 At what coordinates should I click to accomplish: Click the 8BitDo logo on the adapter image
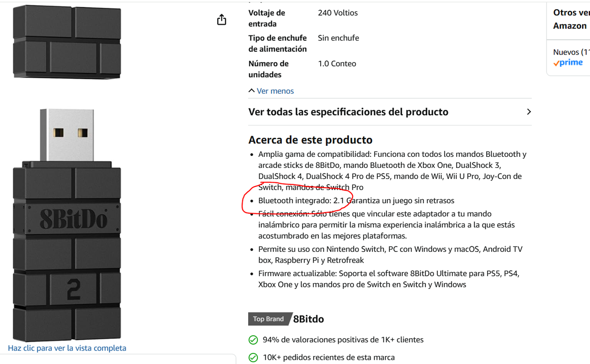click(x=73, y=219)
